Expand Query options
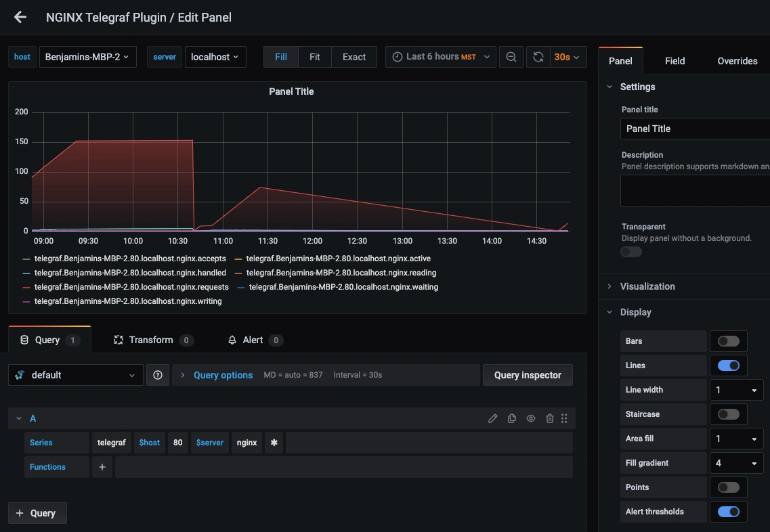This screenshot has width=770, height=532. 223,375
